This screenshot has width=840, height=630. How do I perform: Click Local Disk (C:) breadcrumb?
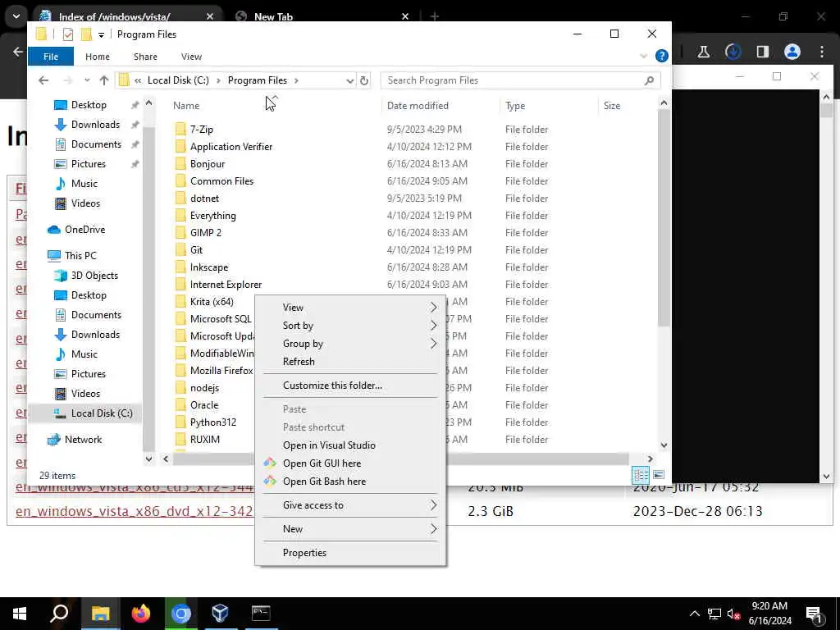pyautogui.click(x=178, y=80)
